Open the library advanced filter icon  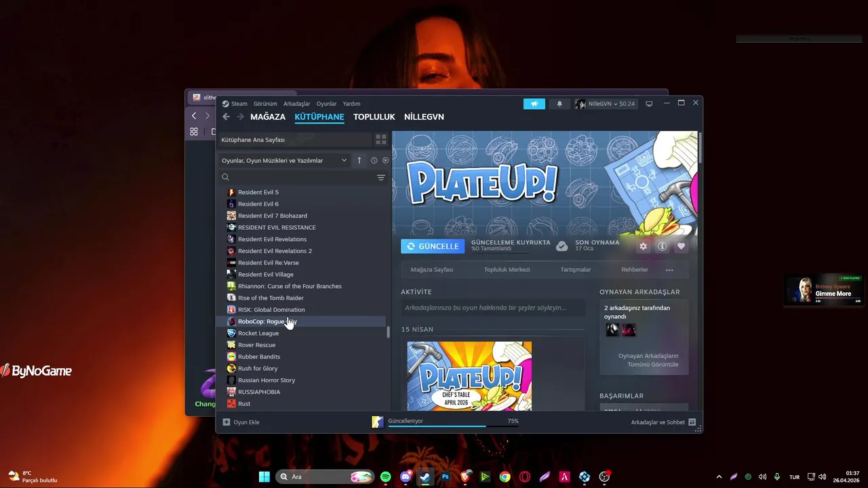[381, 178]
